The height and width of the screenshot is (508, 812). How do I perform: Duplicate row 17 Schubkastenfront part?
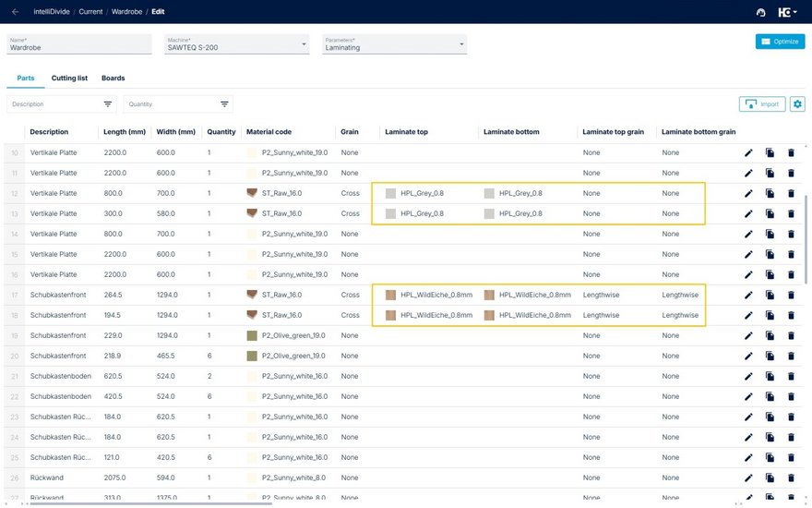(770, 295)
